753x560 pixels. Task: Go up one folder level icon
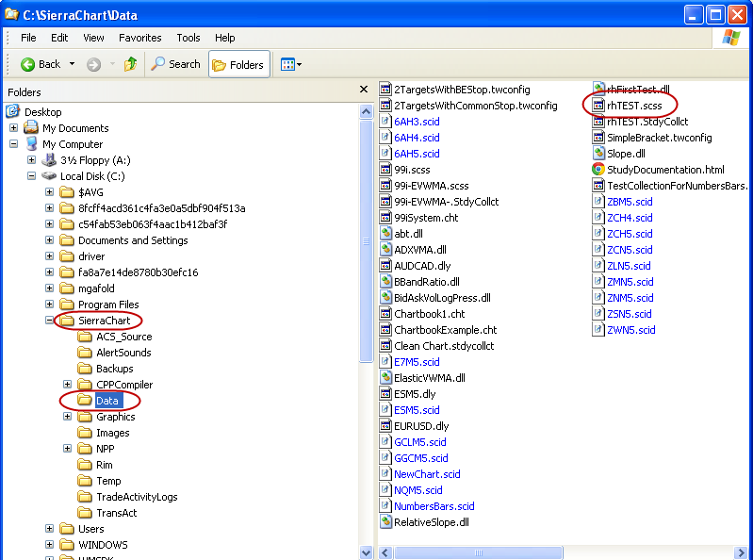point(131,64)
